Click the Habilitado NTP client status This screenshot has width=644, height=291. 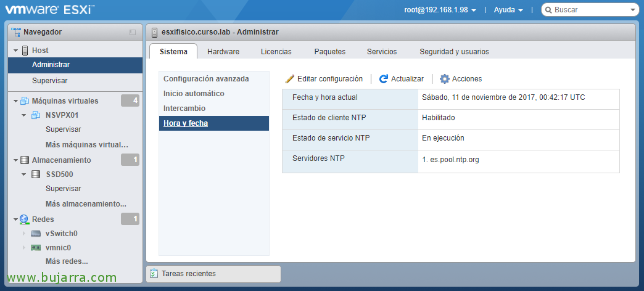(x=438, y=118)
